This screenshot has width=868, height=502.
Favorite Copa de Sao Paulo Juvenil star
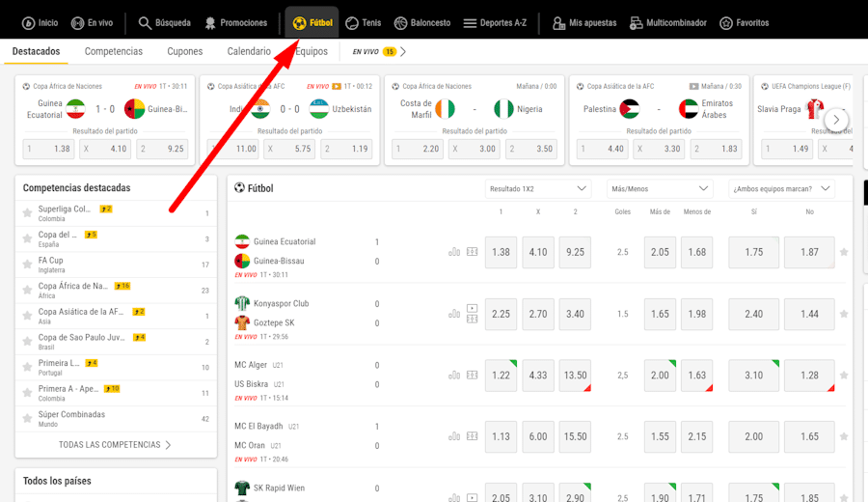tap(27, 342)
